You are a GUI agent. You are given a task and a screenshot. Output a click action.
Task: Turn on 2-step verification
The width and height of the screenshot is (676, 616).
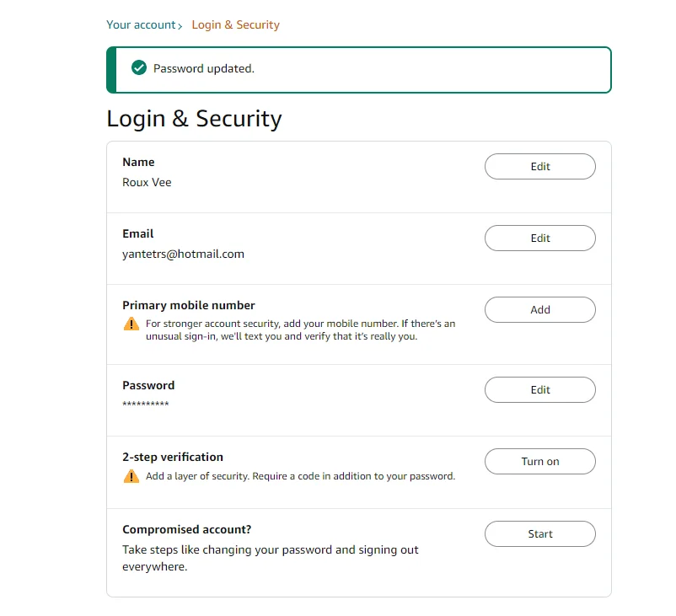coord(539,461)
